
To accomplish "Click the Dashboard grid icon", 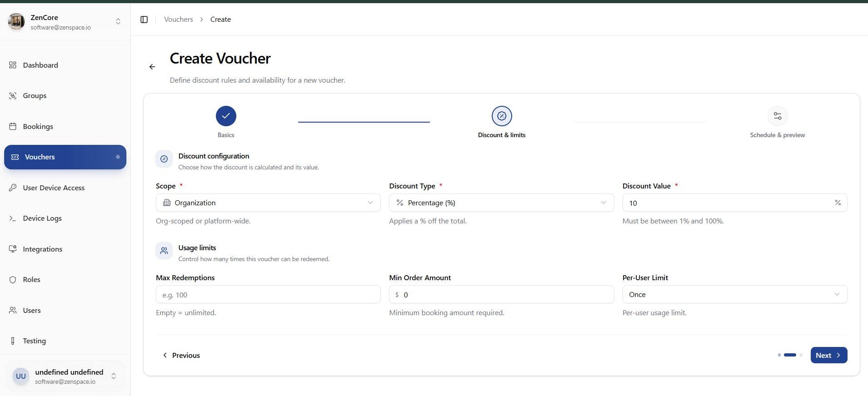I will 13,65.
